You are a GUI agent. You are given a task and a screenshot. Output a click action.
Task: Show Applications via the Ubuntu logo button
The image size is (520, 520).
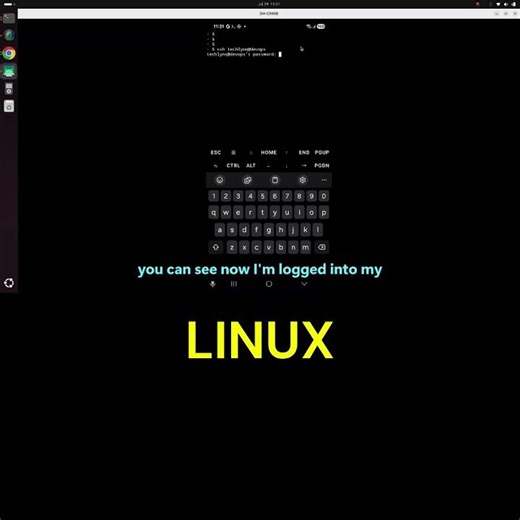tap(9, 283)
